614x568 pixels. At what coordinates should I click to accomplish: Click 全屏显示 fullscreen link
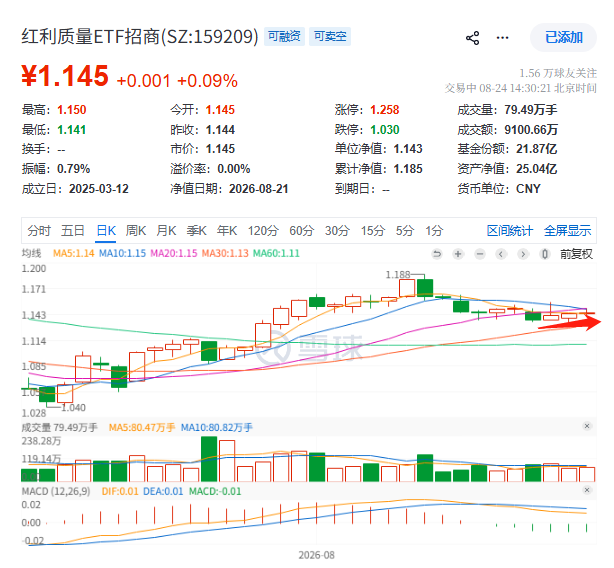[567, 231]
